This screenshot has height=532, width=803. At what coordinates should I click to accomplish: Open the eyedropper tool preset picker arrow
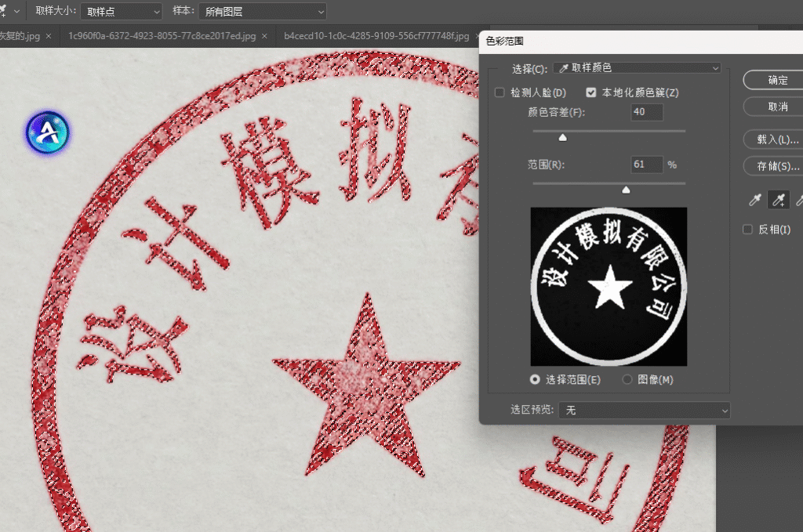17,11
